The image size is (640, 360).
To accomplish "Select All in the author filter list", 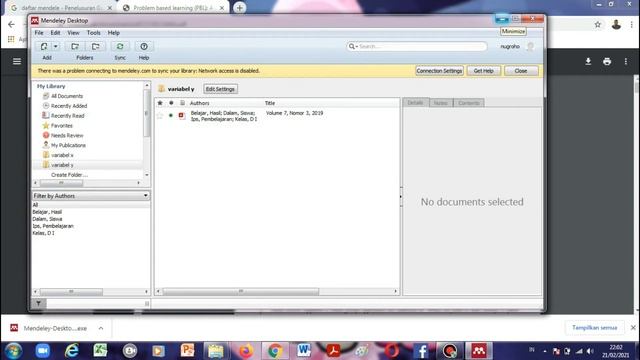I will click(35, 205).
